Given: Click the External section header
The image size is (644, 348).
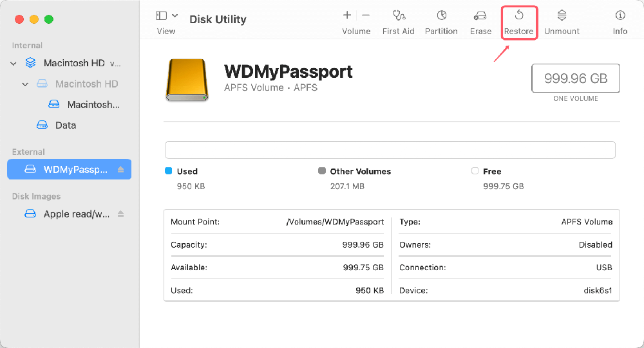Looking at the screenshot, I should coord(28,152).
